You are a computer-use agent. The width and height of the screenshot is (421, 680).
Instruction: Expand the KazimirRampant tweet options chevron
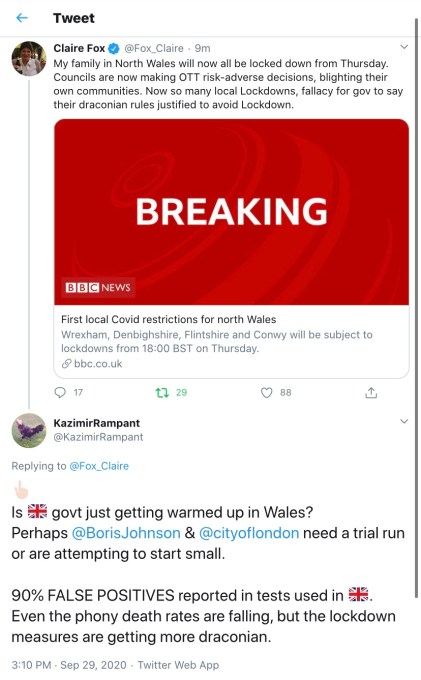point(404,421)
